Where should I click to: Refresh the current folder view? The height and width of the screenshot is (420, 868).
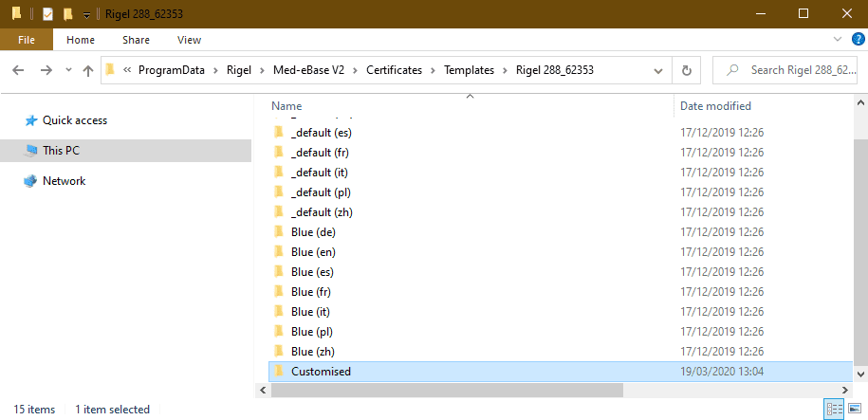point(686,70)
